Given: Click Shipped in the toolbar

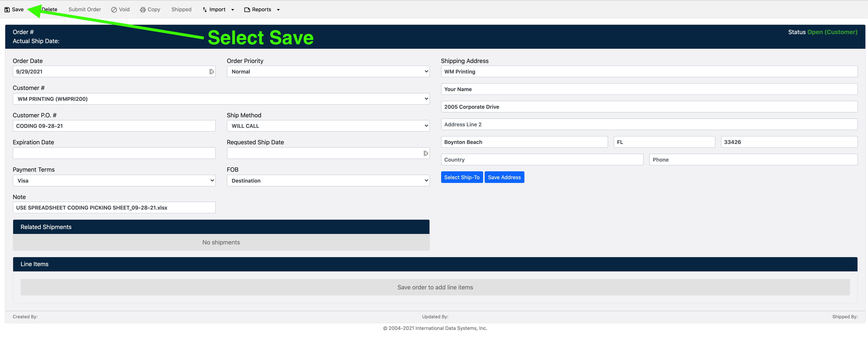Looking at the screenshot, I should click(181, 9).
